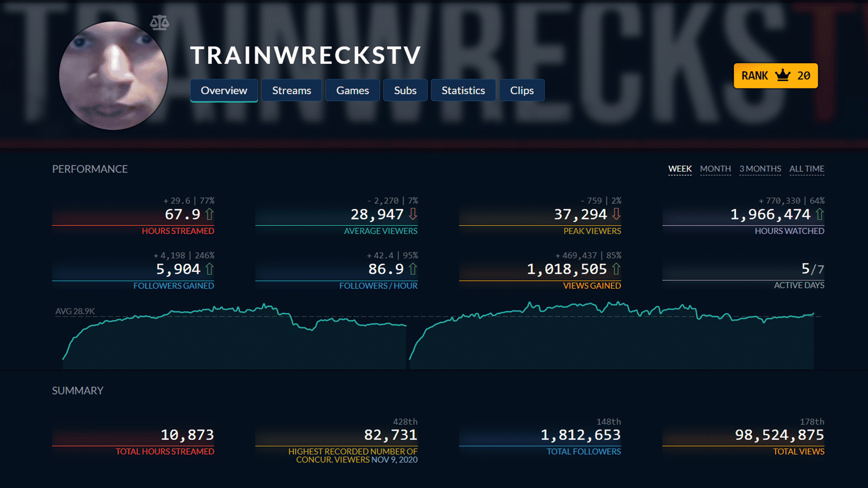Viewport: 868px width, 488px height.
Task: Click the PERFORMANCE section heading
Action: 90,169
